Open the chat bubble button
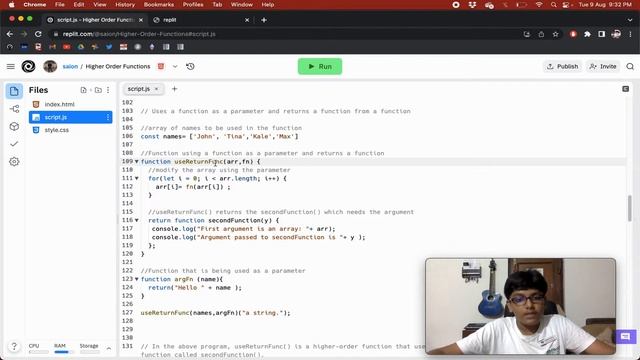640x360 pixels. point(625,337)
